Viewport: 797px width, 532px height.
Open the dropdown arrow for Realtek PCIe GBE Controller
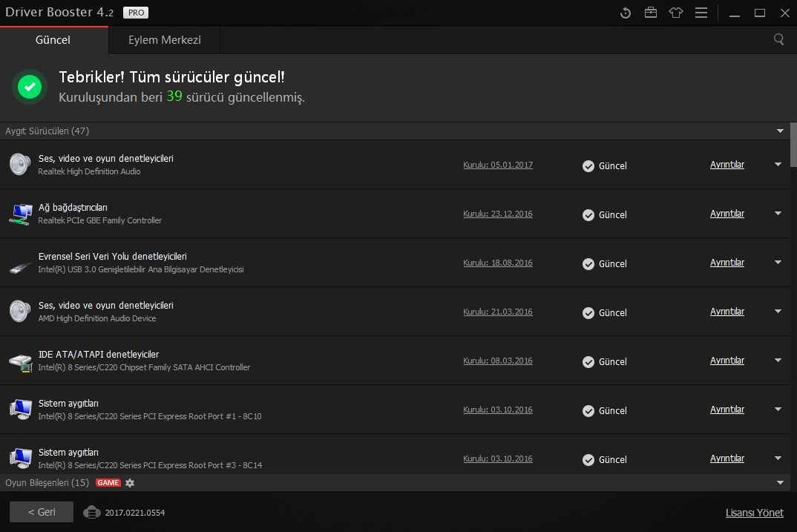(778, 214)
